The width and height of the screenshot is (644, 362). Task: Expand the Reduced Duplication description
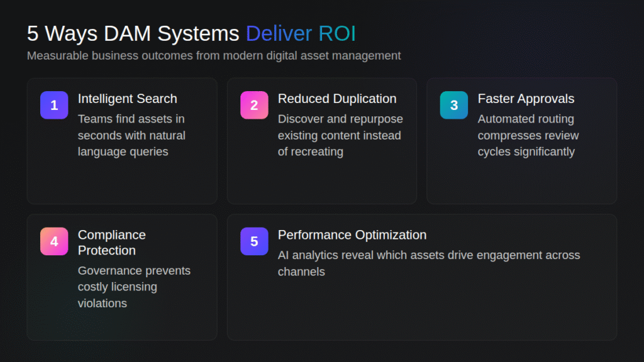(340, 135)
